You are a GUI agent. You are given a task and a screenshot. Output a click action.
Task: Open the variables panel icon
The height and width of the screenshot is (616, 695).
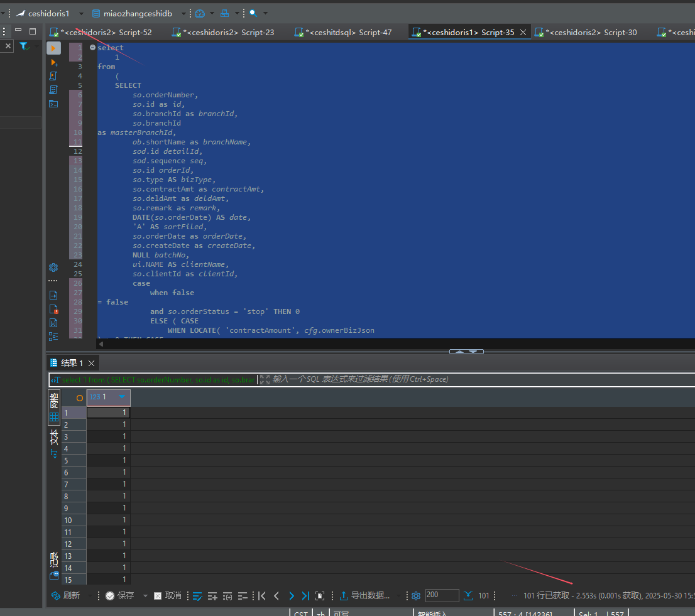coord(53,323)
